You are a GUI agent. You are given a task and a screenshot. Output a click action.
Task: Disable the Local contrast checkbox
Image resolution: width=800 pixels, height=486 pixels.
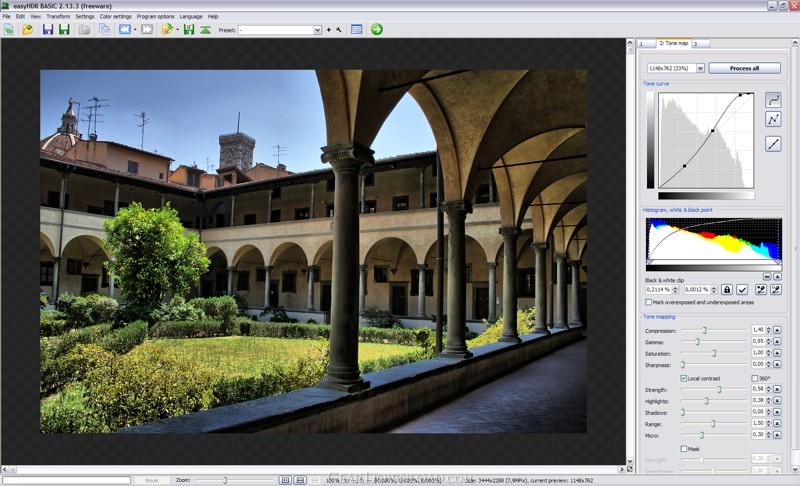[x=684, y=378]
